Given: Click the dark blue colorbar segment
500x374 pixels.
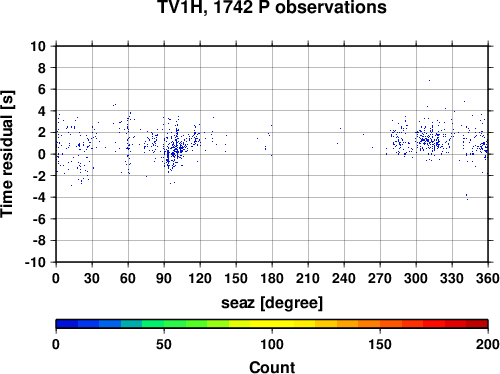Looking at the screenshot, I should coord(67,324).
